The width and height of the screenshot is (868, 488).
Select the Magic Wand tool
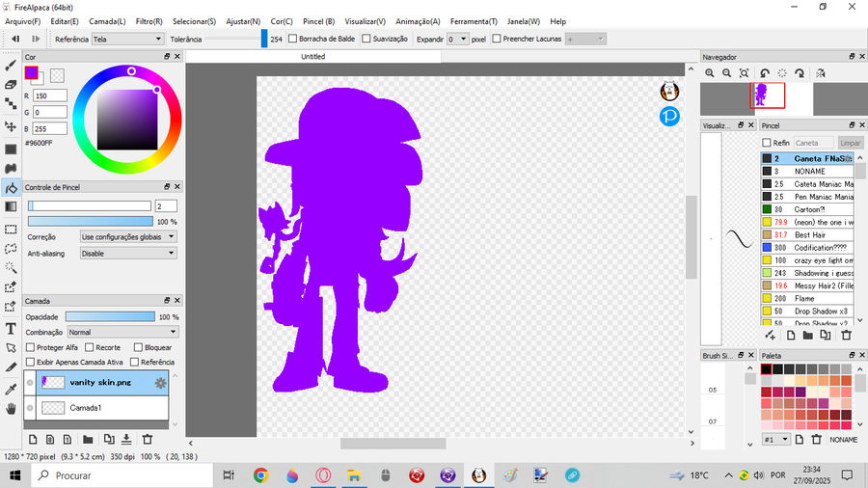tap(11, 268)
